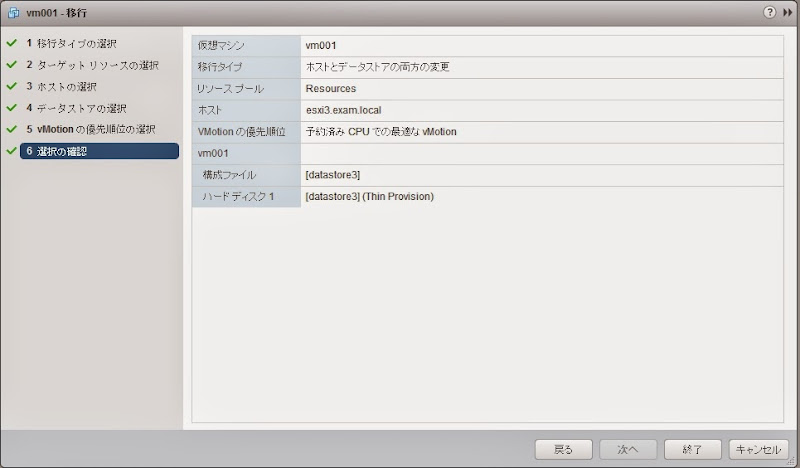Go to step 5 vMotion の優先順位の選択

coord(91,129)
